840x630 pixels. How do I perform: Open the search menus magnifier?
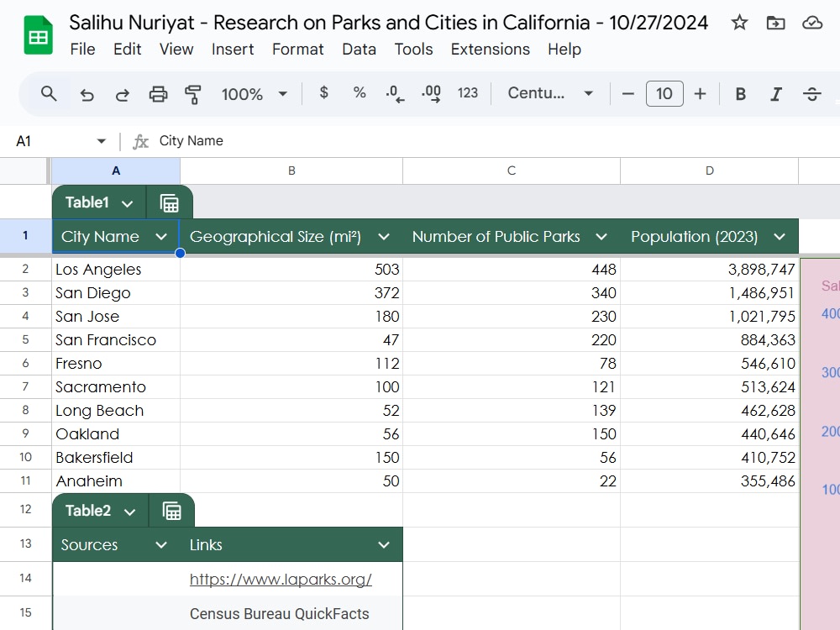pos(49,94)
